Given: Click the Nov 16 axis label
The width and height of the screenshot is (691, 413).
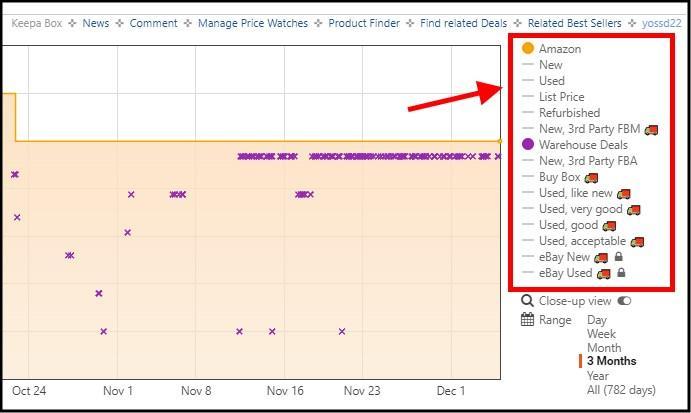Looking at the screenshot, I should (x=285, y=391).
